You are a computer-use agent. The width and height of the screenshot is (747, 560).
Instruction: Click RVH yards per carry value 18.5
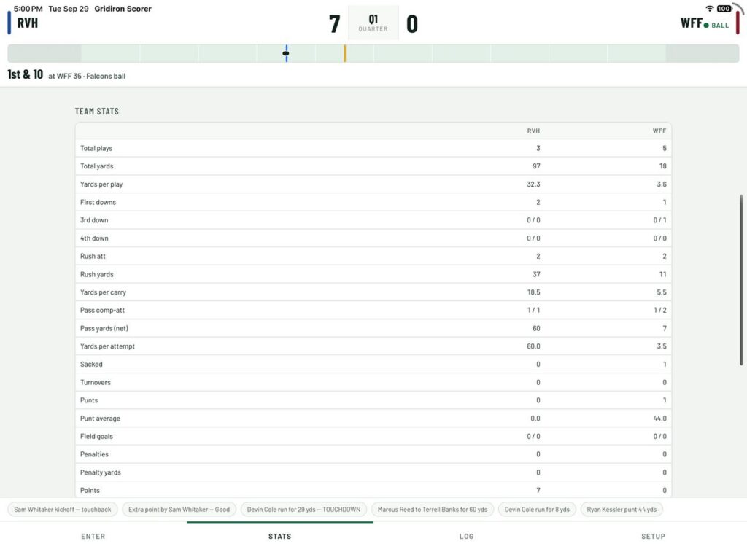(x=533, y=292)
